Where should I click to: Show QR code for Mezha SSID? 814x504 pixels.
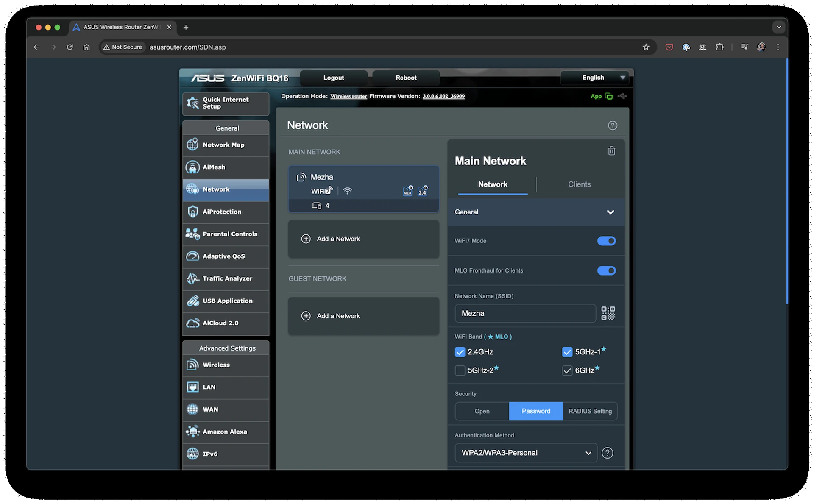click(x=608, y=313)
